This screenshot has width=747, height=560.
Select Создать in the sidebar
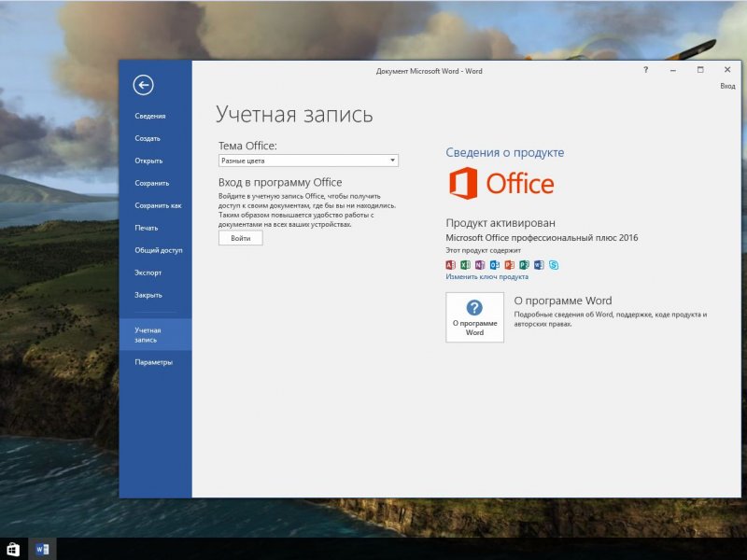[148, 138]
